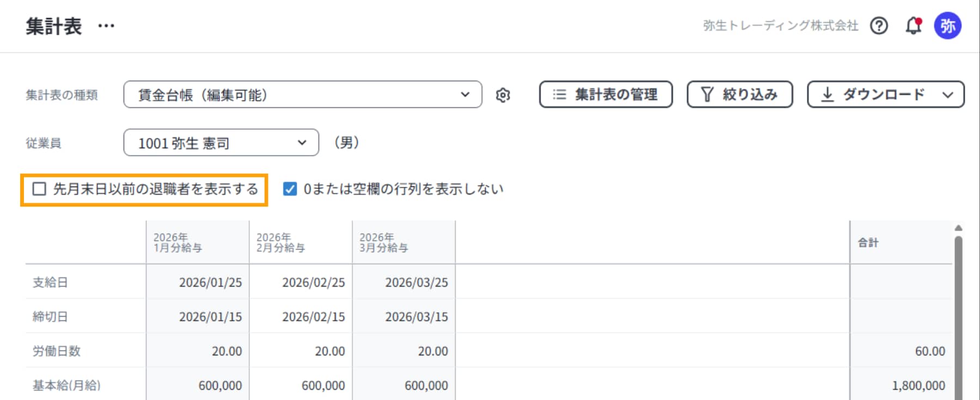
Task: Open the 弥 user avatar menu
Action: pos(948,26)
